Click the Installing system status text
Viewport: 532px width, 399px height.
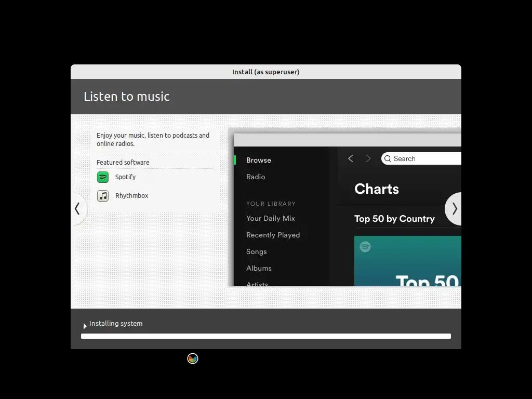coord(116,323)
